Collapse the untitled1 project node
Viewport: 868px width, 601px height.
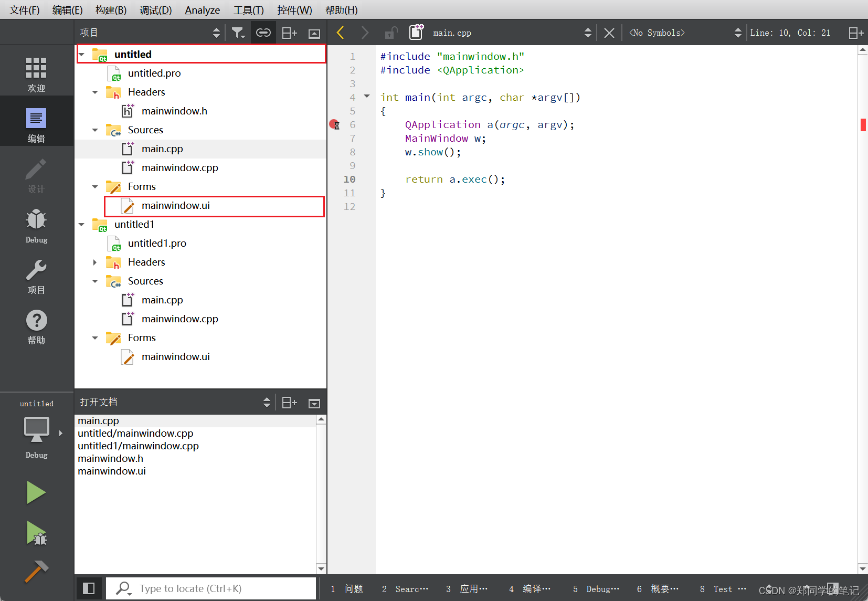pyautogui.click(x=82, y=225)
